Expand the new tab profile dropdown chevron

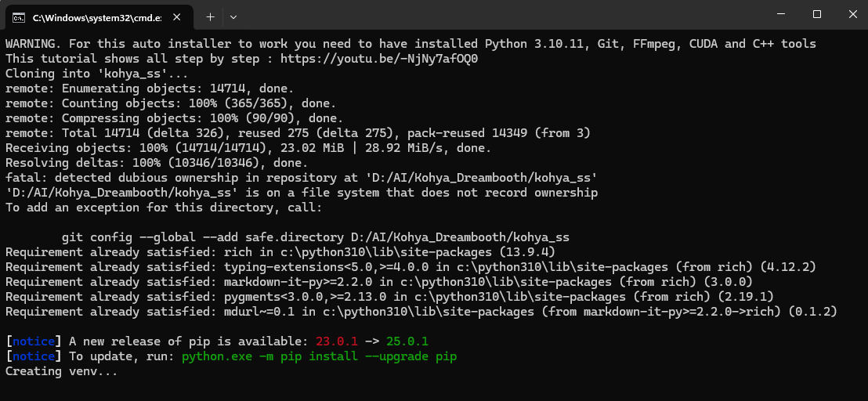coord(233,17)
